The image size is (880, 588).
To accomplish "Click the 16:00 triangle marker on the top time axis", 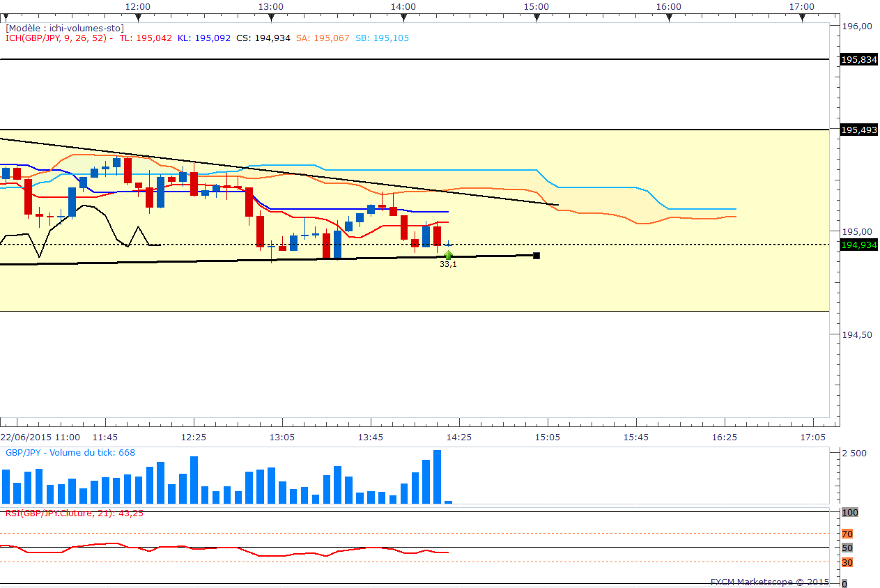I will click(x=669, y=19).
